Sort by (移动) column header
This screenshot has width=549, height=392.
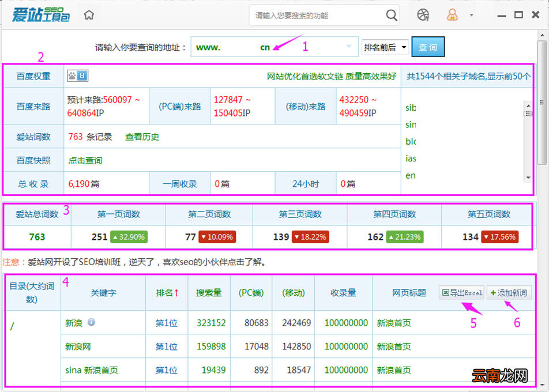coord(294,293)
